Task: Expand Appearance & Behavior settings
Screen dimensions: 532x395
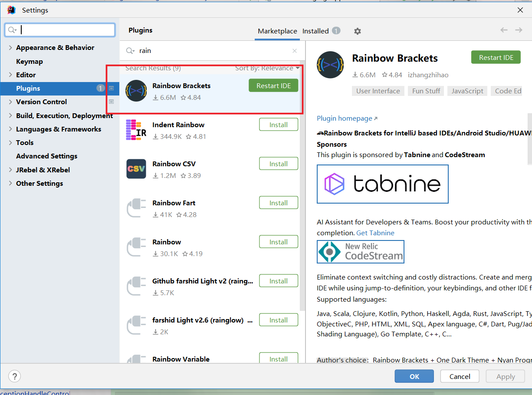Action: [x=10, y=48]
